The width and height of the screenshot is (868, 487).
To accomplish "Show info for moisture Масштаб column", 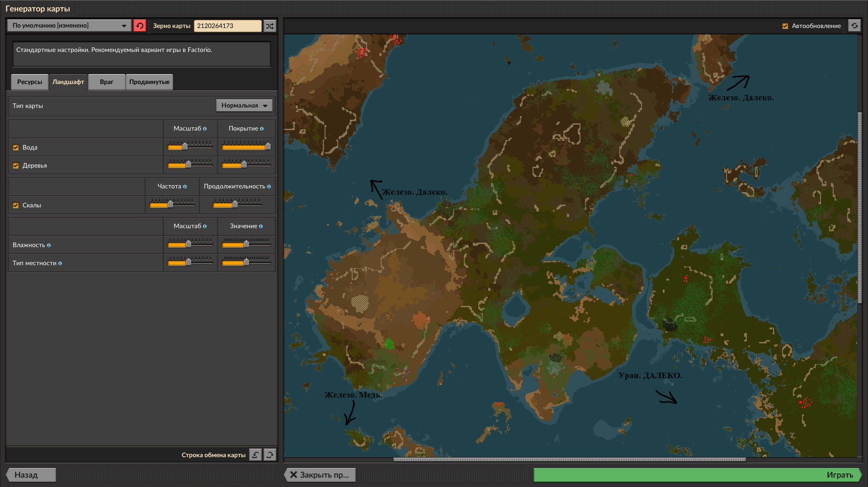I will point(205,226).
